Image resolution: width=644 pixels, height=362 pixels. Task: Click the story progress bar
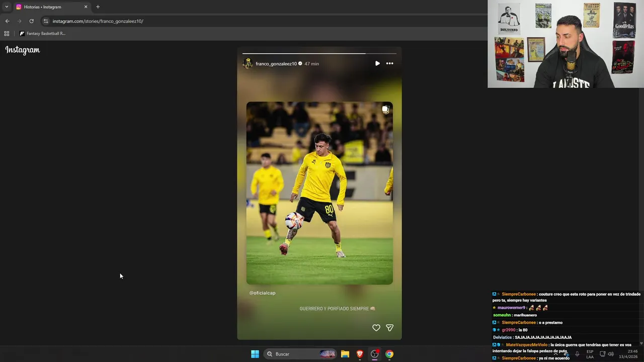(319, 53)
